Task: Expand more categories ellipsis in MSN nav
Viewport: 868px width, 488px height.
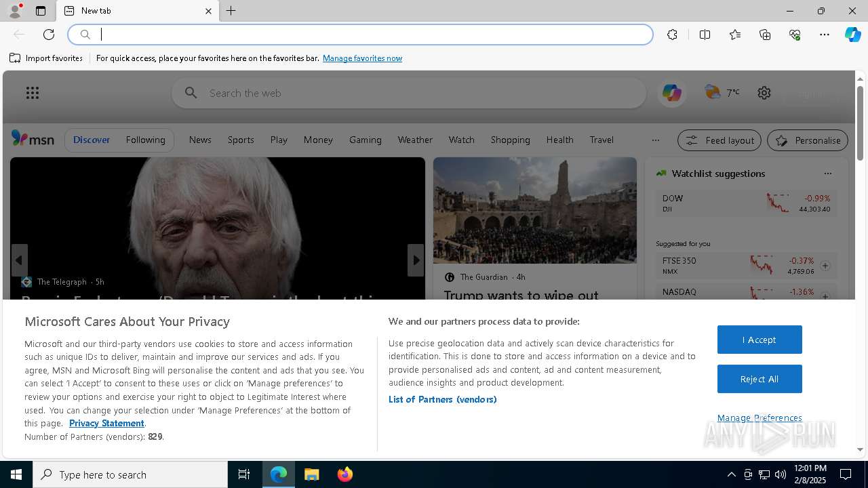Action: click(655, 140)
